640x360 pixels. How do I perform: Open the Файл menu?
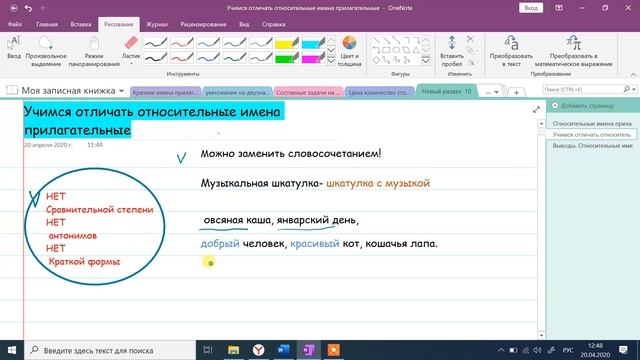pyautogui.click(x=15, y=24)
